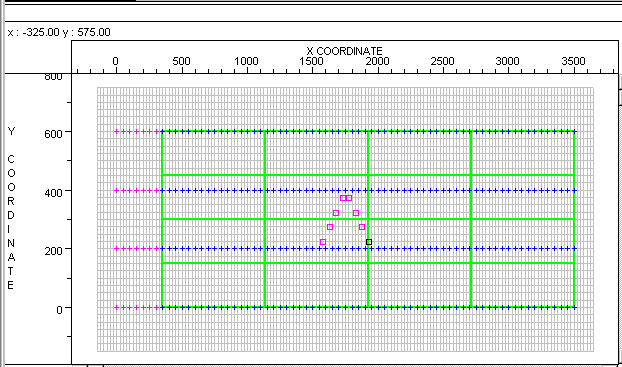
Task: Click the '3000' label on the X axis
Action: point(507,61)
